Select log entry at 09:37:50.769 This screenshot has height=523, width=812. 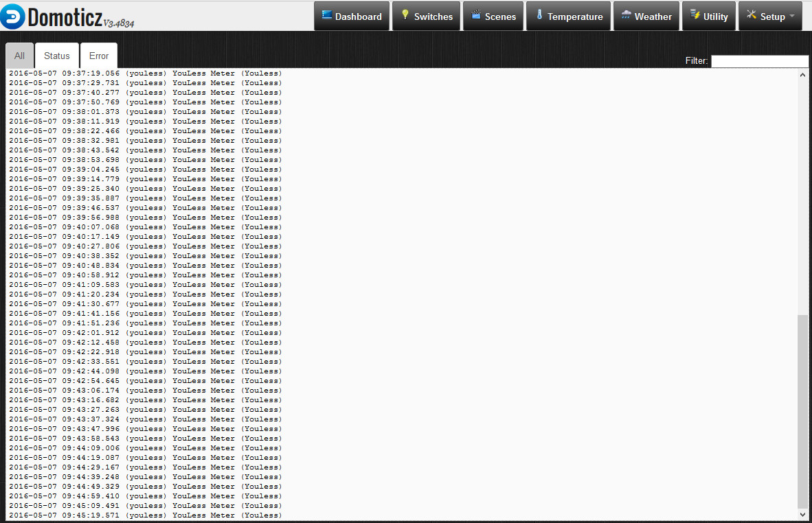click(146, 102)
